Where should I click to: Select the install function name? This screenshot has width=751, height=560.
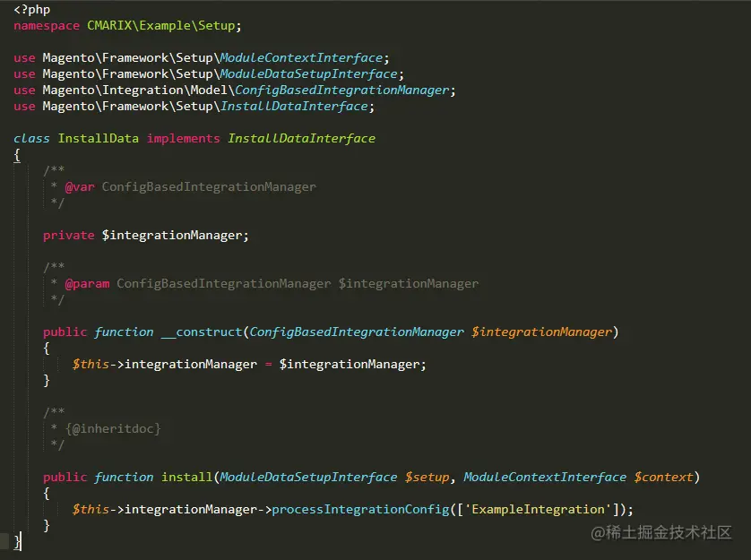186,477
